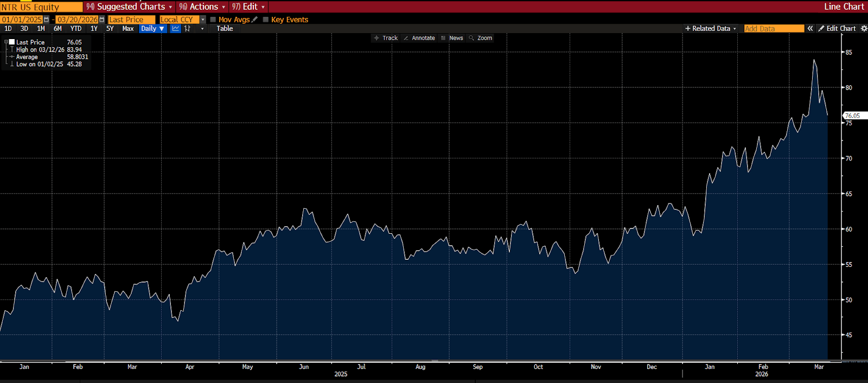Viewport: 868px width, 383px height.
Task: Click the Mov Avgs pencil edit icon
Action: pyautogui.click(x=254, y=20)
